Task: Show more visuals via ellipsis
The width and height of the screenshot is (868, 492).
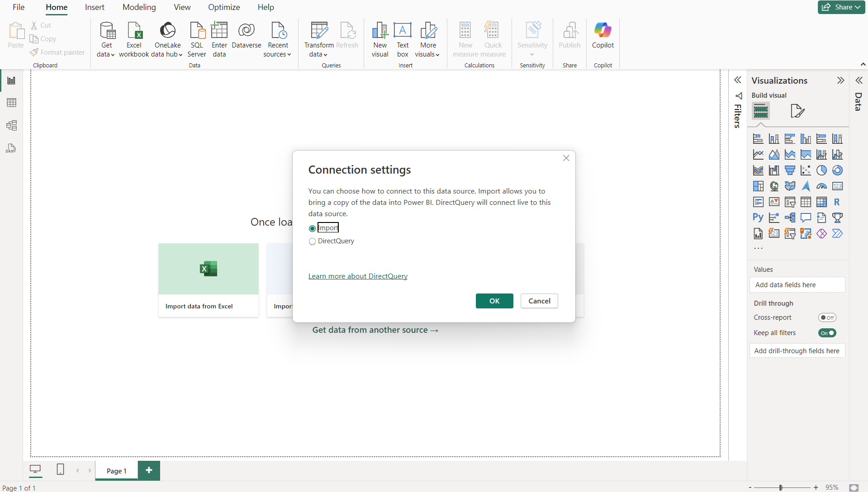Action: click(758, 248)
